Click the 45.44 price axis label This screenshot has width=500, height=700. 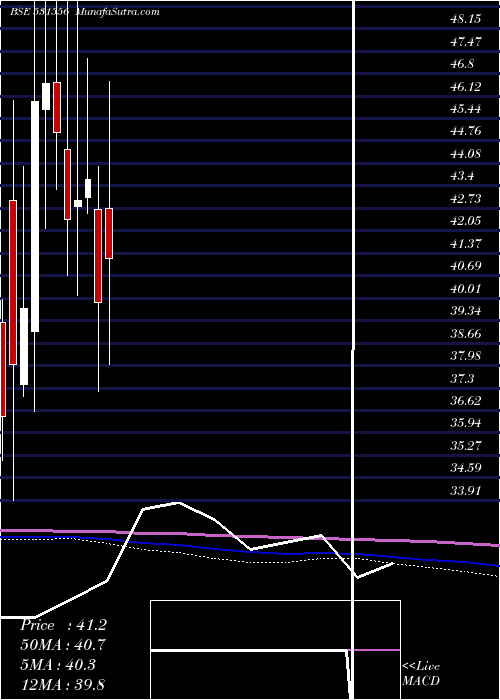[x=466, y=108]
